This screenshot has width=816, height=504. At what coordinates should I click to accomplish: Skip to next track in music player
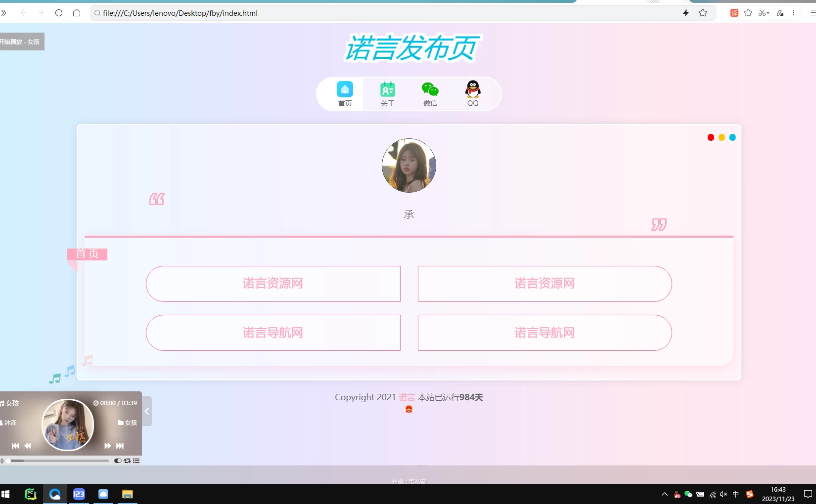coord(120,446)
